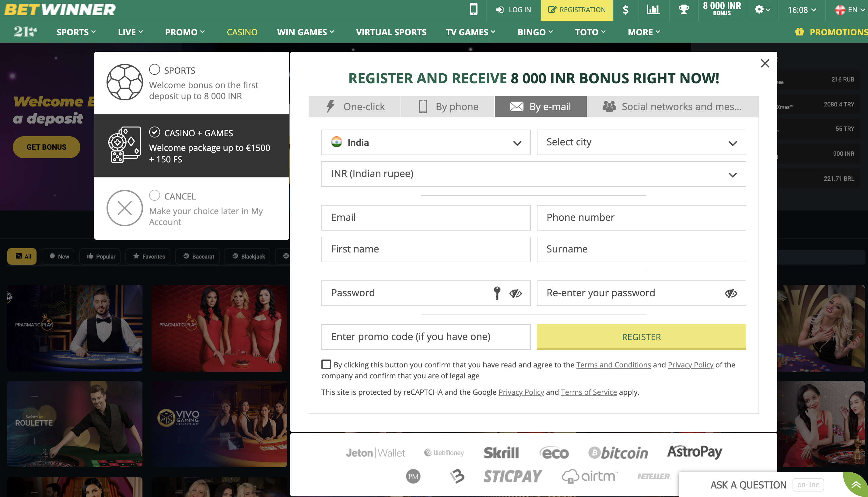Open the tournaments trophy icon in the header
The height and width of the screenshot is (497, 868).
683,10
